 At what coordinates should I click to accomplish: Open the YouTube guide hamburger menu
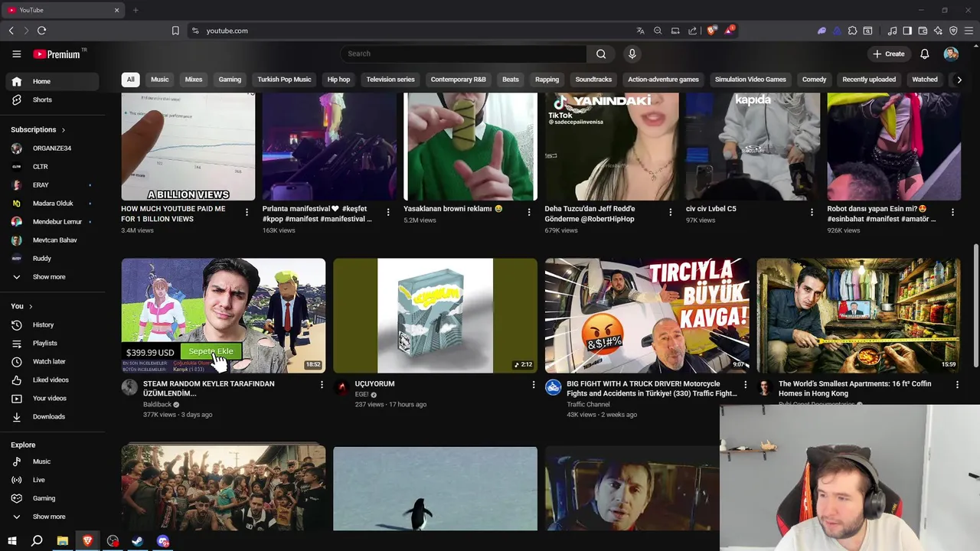click(x=16, y=54)
